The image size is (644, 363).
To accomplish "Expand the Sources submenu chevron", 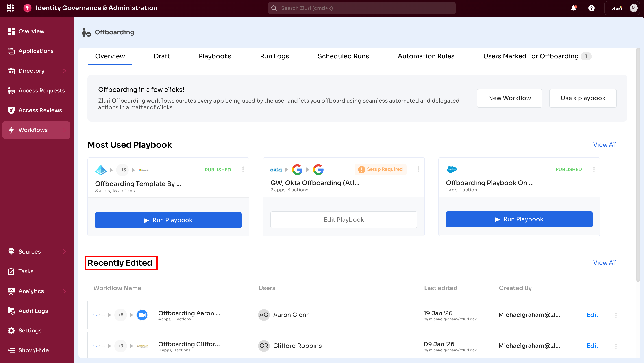I will coord(65,251).
